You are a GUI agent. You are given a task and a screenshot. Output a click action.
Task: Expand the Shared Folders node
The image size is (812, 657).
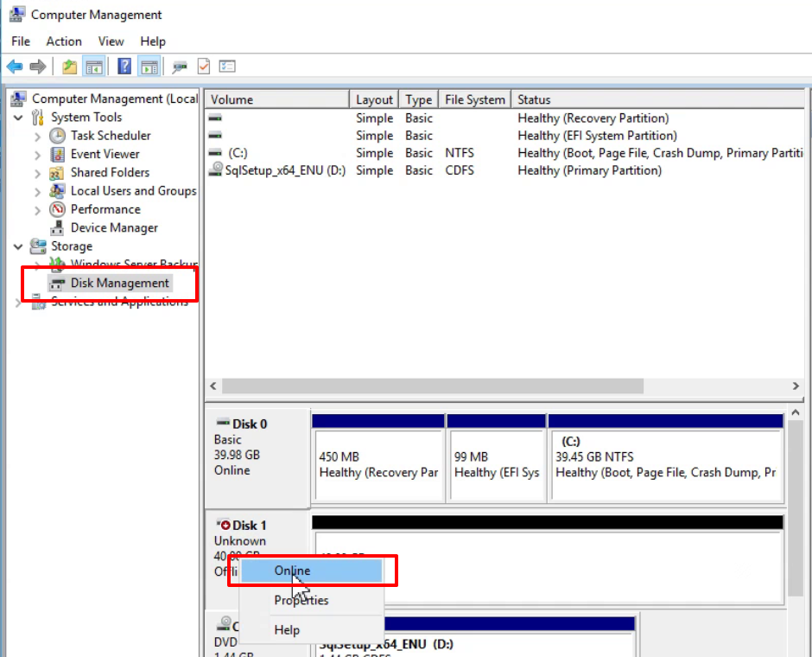coord(37,174)
